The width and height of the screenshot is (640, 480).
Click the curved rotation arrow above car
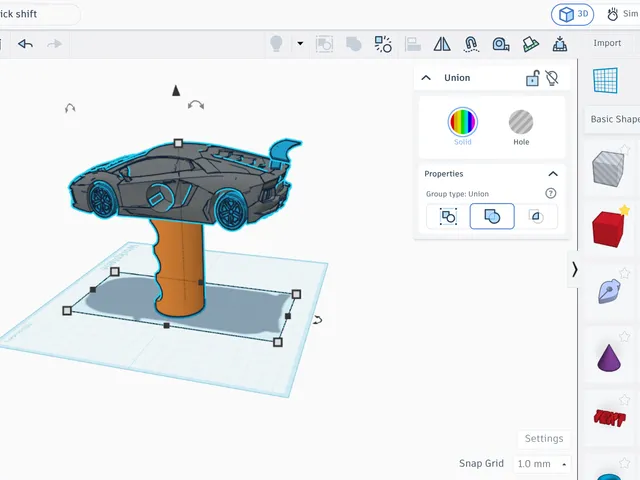click(196, 105)
